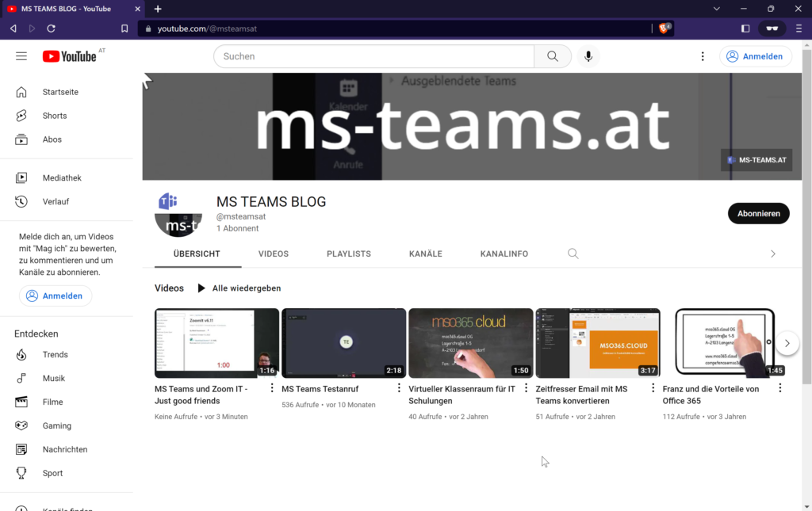Open the MS Teams und Zoom IT thumbnail
The height and width of the screenshot is (511, 812).
point(216,343)
